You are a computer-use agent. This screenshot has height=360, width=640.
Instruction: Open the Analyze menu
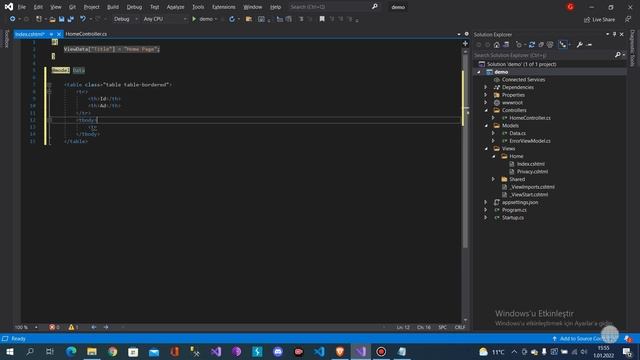176,7
